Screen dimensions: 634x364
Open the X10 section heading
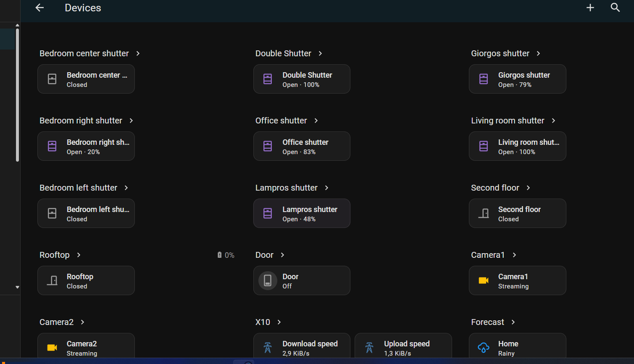[x=263, y=322]
